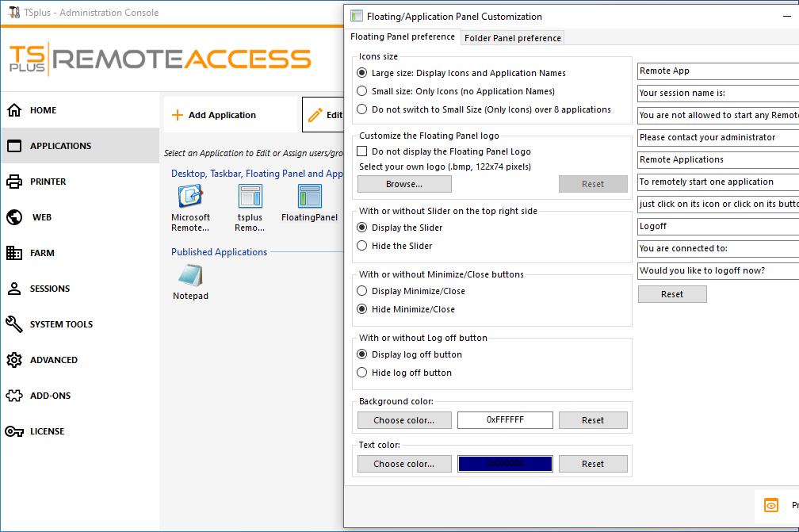Viewport: 799px width, 532px height.
Task: Switch to Folder Panel preference tab
Action: point(513,38)
